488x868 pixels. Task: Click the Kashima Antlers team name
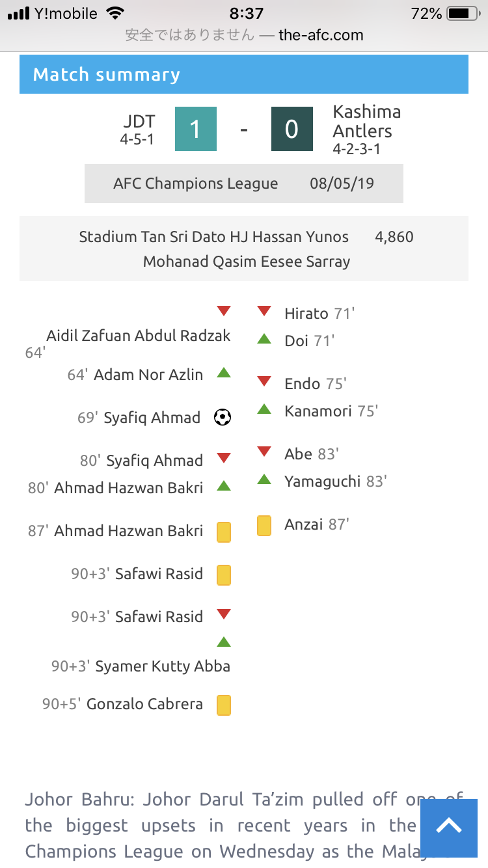(366, 121)
